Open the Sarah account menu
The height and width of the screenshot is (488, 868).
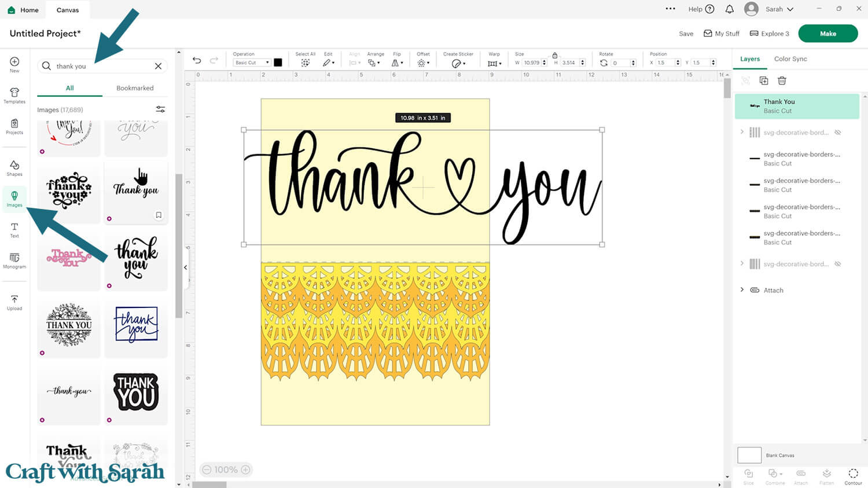[769, 9]
